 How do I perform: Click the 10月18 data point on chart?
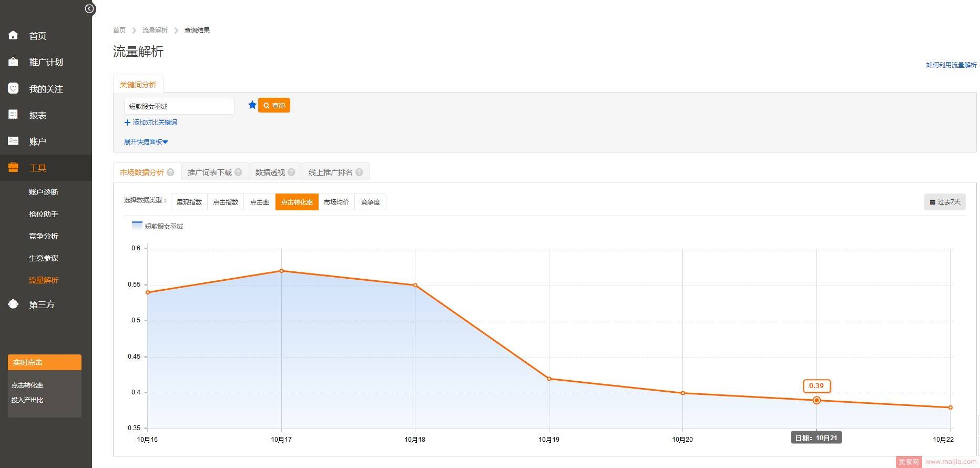(x=415, y=286)
